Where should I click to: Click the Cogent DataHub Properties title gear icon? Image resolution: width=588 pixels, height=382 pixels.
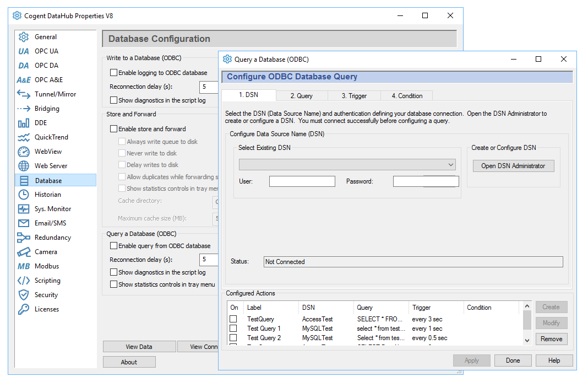pos(17,15)
